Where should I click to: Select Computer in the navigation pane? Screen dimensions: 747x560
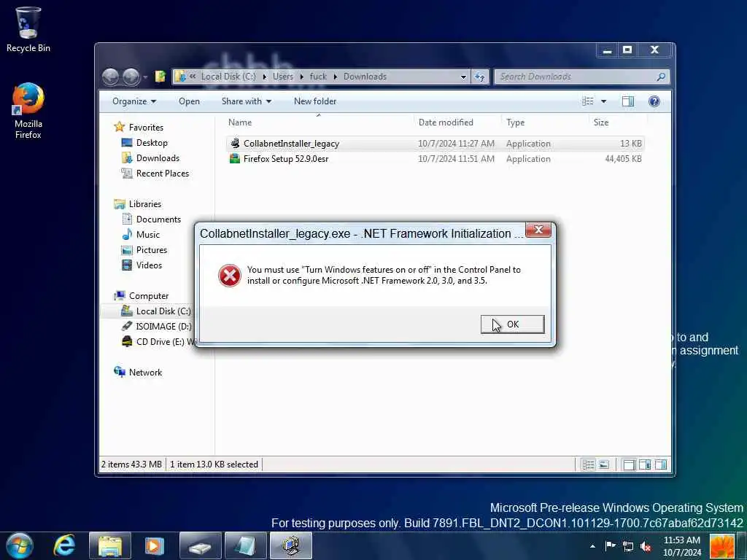click(x=149, y=296)
